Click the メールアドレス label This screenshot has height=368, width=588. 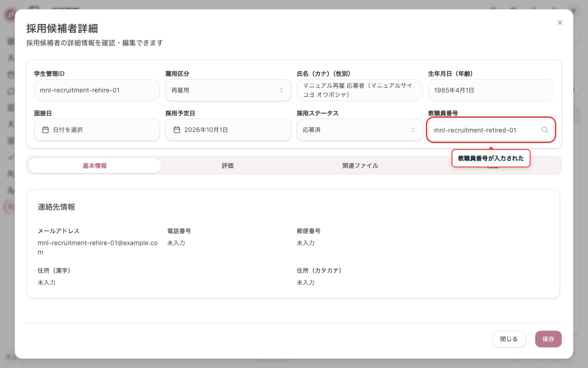59,231
